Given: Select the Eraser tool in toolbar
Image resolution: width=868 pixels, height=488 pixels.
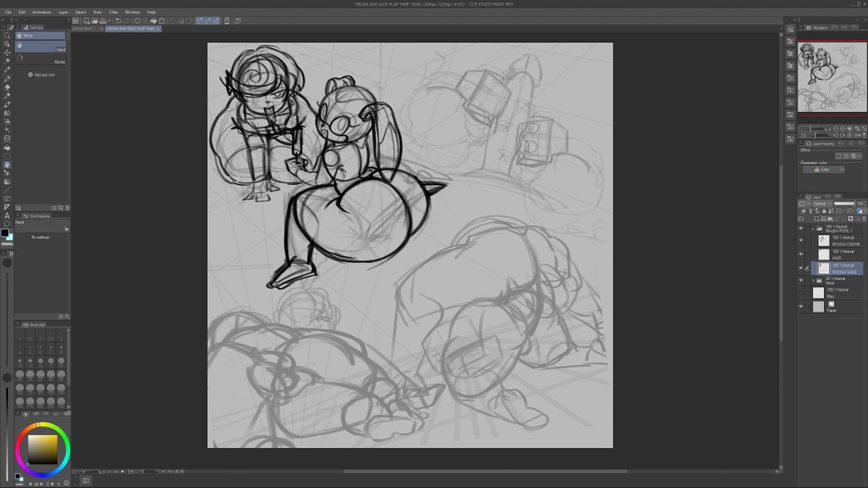Looking at the screenshot, I should (7, 87).
